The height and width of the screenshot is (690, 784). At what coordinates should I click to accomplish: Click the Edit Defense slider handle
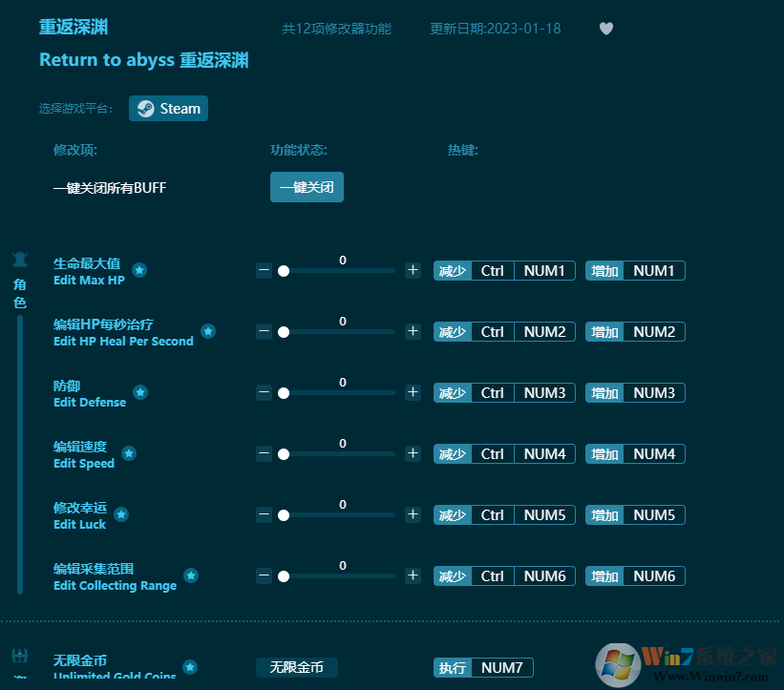pyautogui.click(x=284, y=393)
